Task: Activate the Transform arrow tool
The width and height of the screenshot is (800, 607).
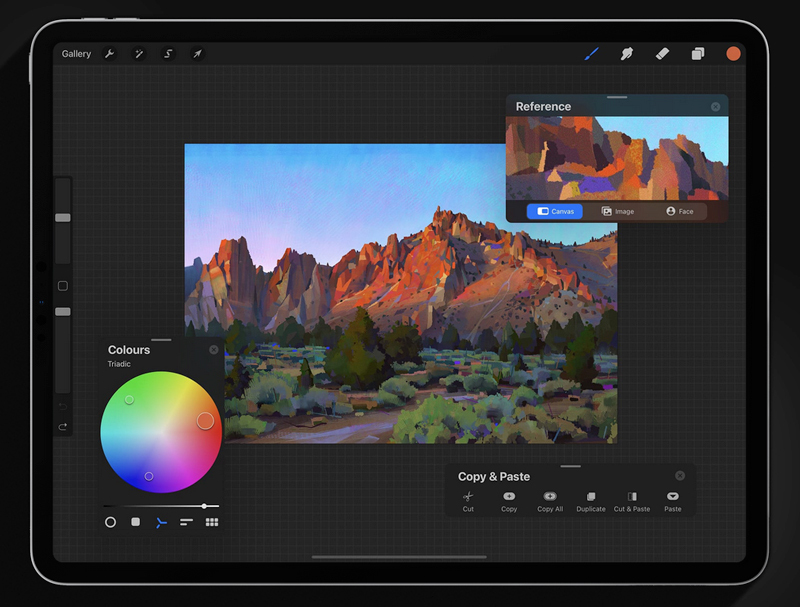Action: [197, 54]
